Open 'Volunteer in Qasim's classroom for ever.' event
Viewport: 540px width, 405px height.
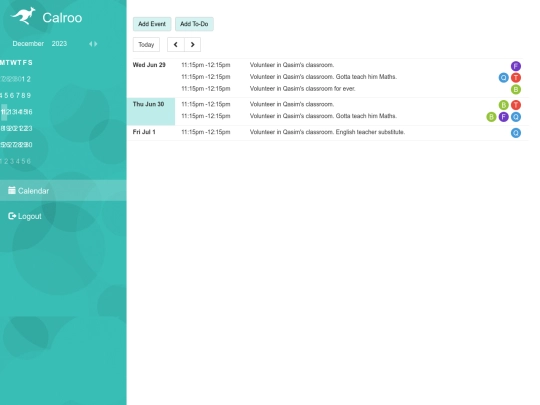coord(302,89)
